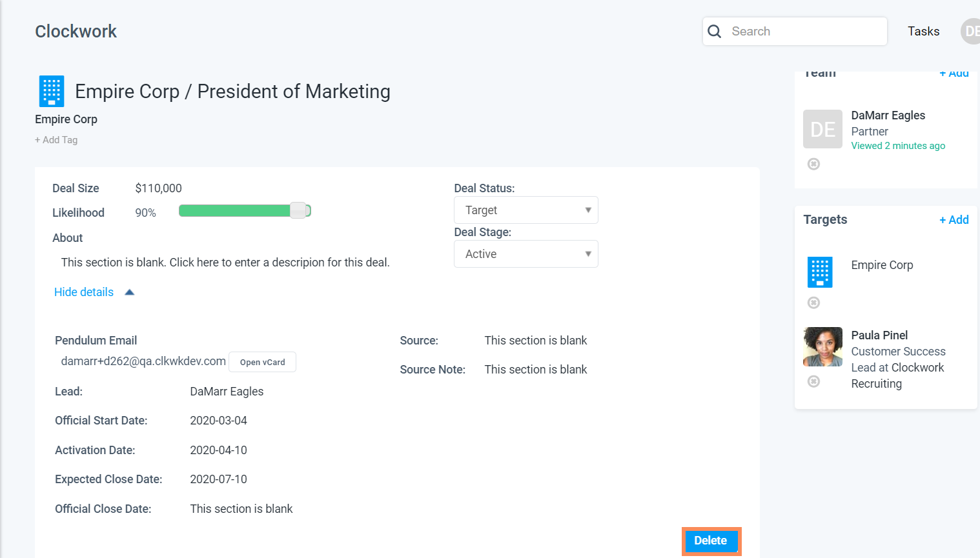Click Paula Pinel's profile photo
The height and width of the screenshot is (558, 980).
[x=822, y=346]
